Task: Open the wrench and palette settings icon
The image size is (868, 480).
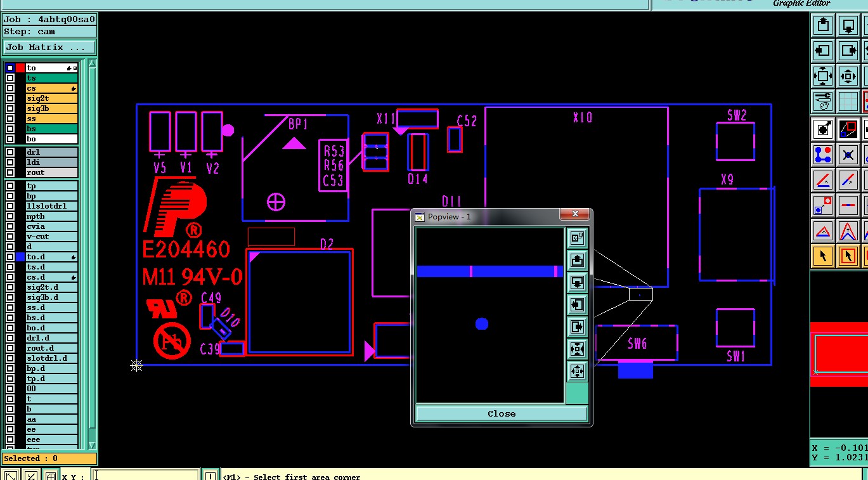Action: 823,101
